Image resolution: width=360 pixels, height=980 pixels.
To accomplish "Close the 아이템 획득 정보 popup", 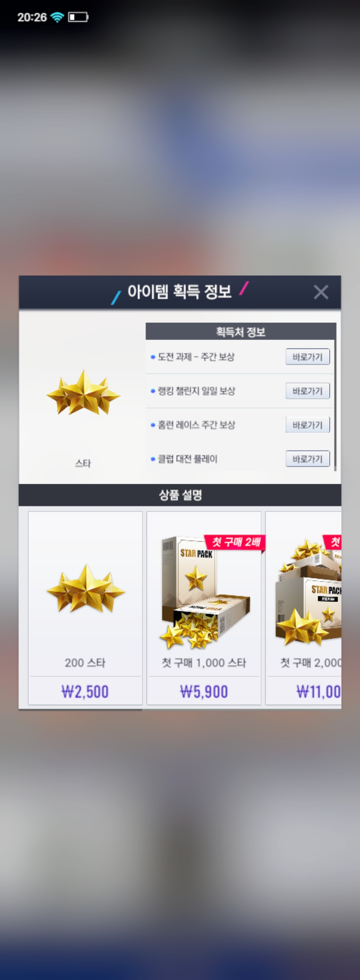I will tap(321, 292).
